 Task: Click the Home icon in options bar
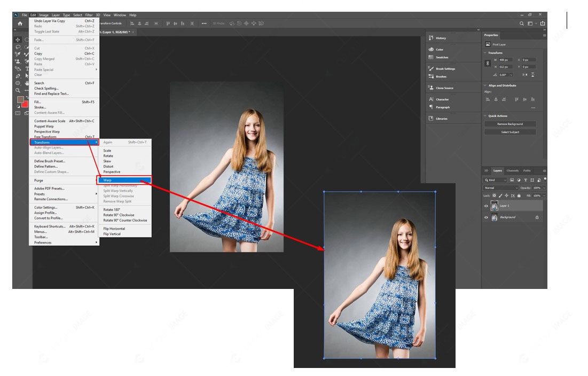click(20, 23)
